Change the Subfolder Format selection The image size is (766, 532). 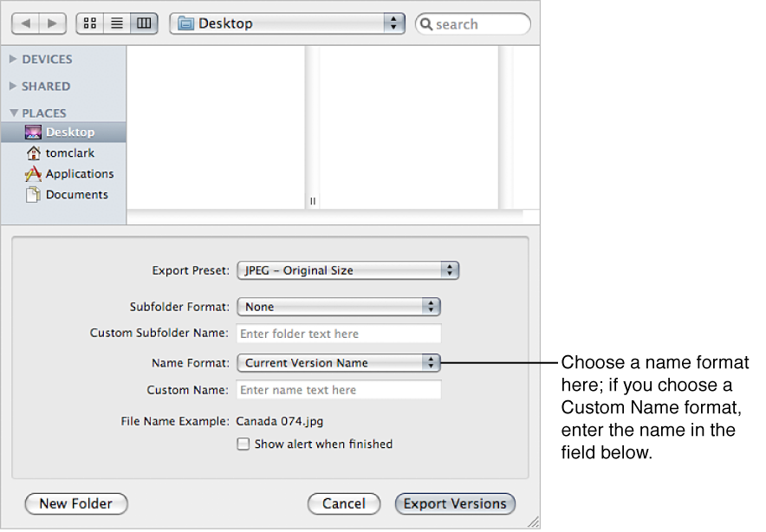click(x=339, y=307)
